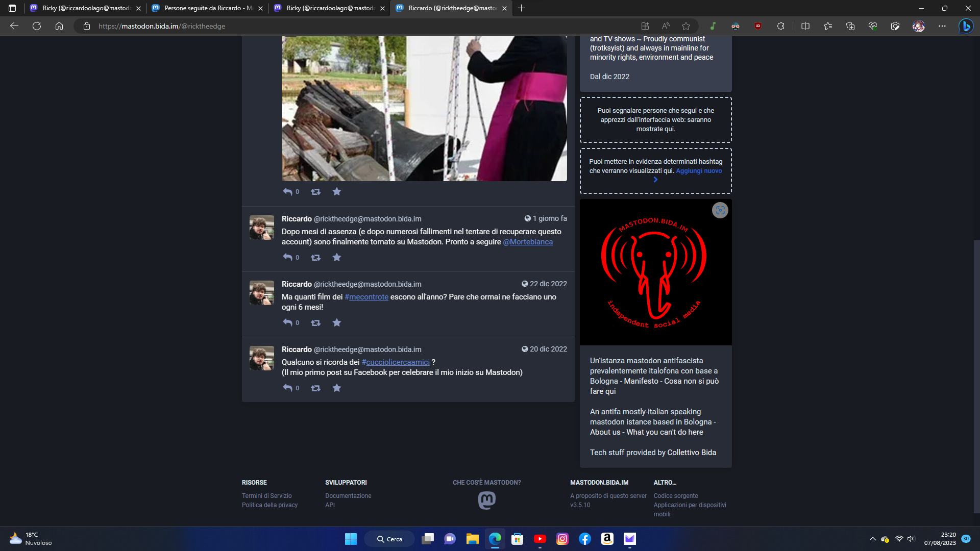Boost the #cucciolicercaamici post
Viewport: 980px width, 551px height.
315,388
